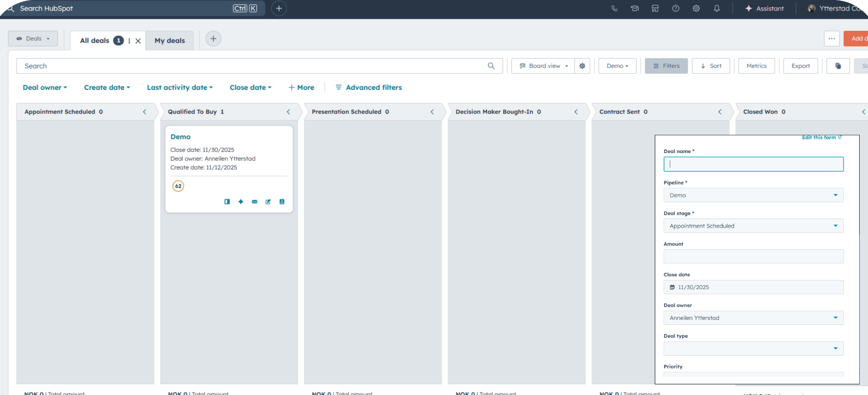
Task: Open the help question mark icon
Action: coord(676,8)
